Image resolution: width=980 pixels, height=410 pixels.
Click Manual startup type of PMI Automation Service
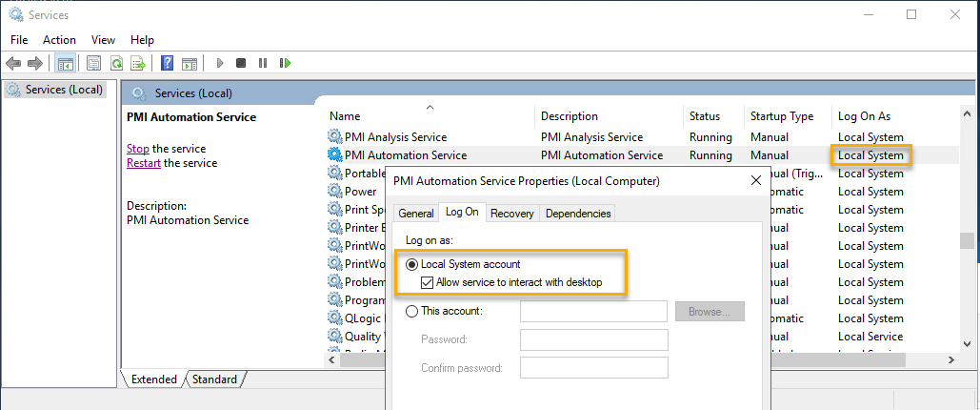coord(770,155)
